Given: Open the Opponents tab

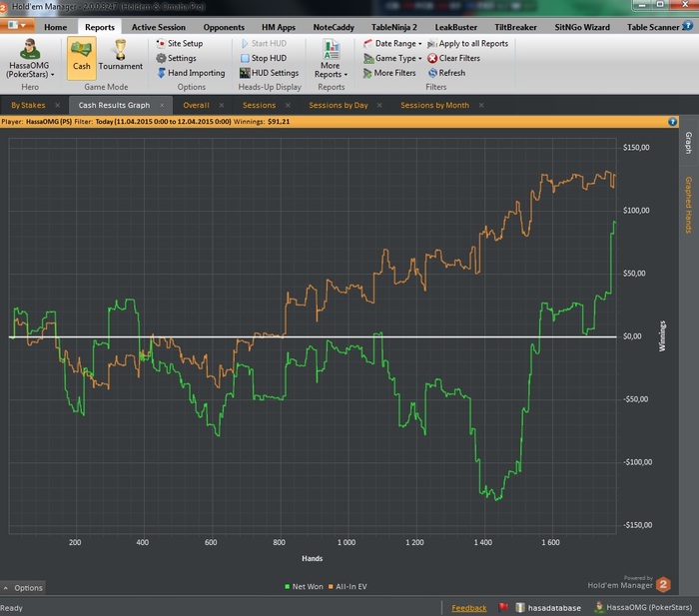Looking at the screenshot, I should [224, 27].
